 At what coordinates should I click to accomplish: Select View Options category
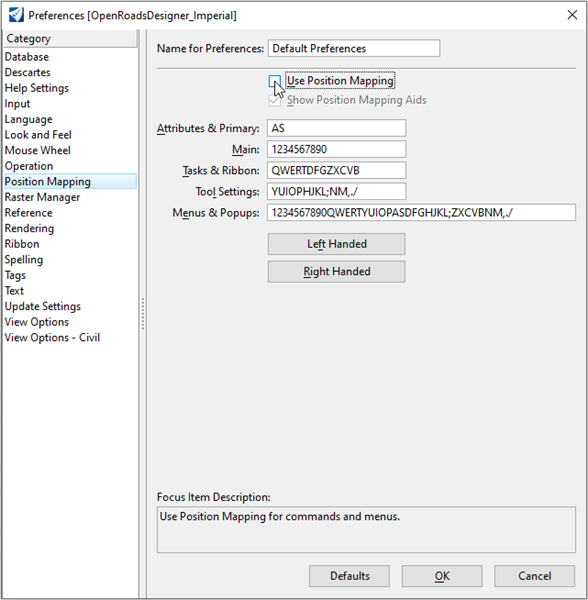pyautogui.click(x=37, y=322)
